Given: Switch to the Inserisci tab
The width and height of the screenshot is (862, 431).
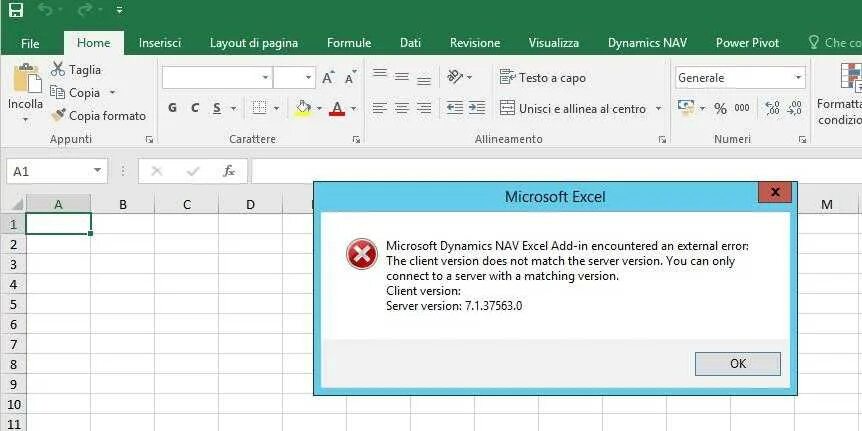Looking at the screenshot, I should [159, 43].
